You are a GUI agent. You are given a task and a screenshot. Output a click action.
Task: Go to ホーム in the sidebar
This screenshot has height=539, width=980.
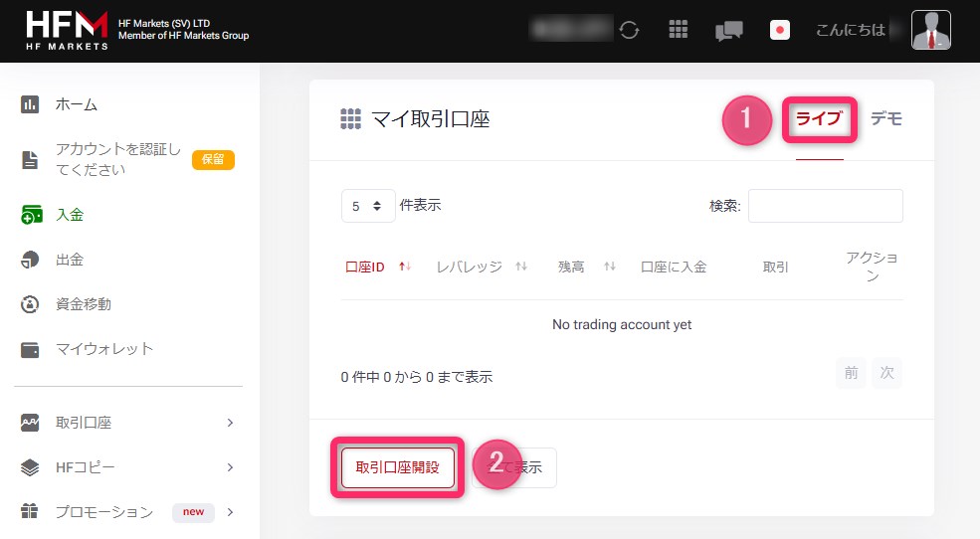(x=76, y=104)
